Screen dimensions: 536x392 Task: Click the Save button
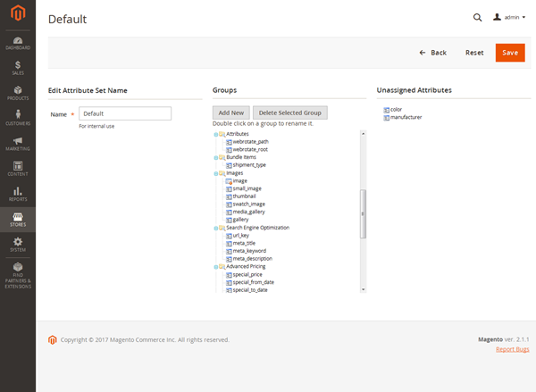click(510, 53)
